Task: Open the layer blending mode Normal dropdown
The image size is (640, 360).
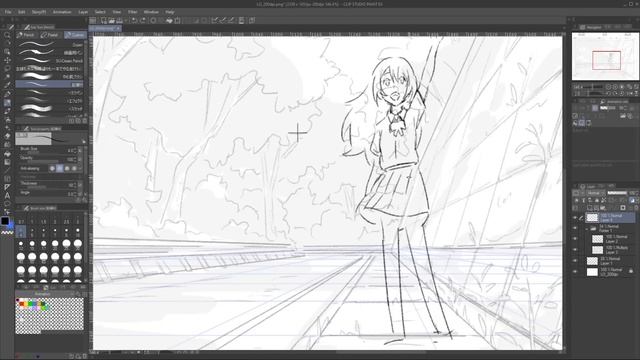Action: click(x=596, y=193)
